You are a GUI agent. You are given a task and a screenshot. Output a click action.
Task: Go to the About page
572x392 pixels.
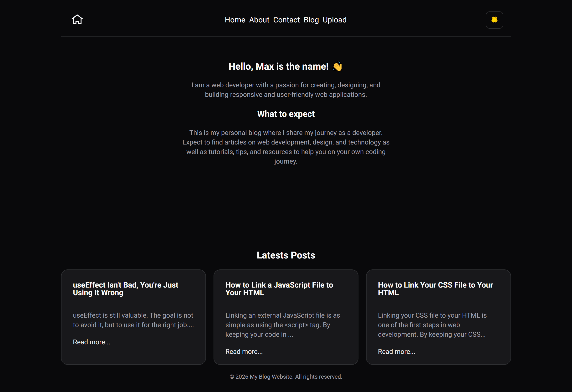tap(259, 20)
